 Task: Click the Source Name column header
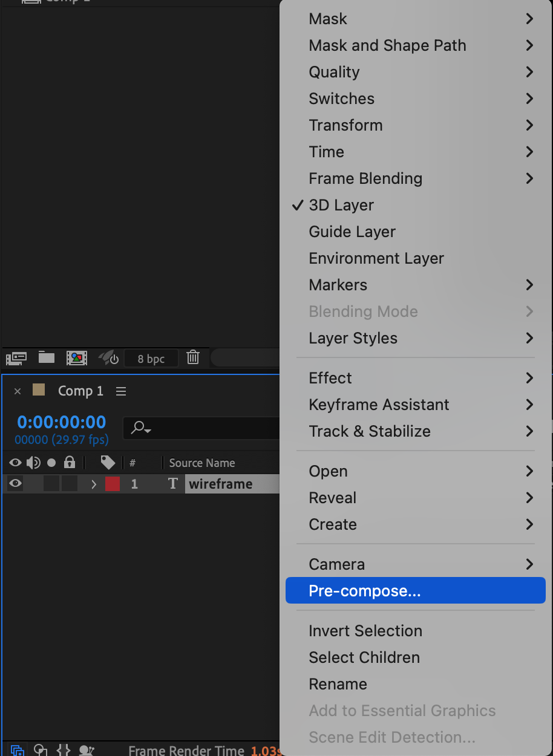click(201, 463)
